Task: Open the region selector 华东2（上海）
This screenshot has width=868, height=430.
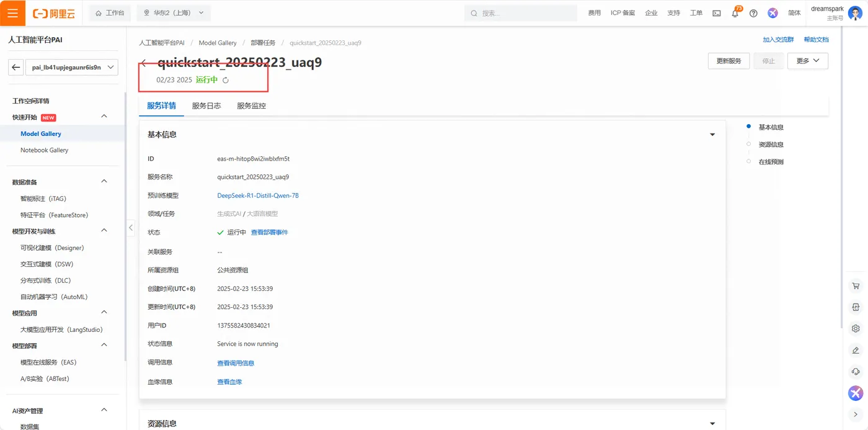Action: click(174, 13)
